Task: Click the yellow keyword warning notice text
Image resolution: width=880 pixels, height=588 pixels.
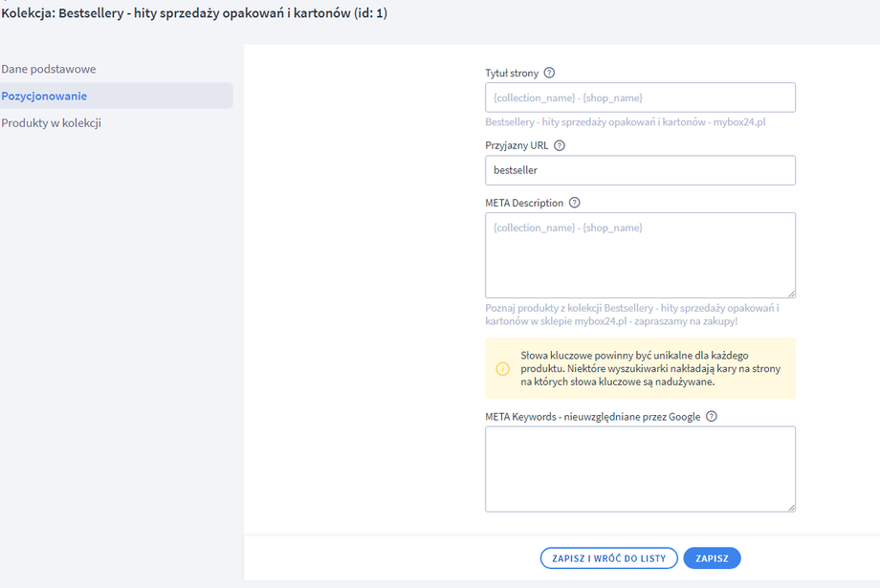Action: click(651, 368)
